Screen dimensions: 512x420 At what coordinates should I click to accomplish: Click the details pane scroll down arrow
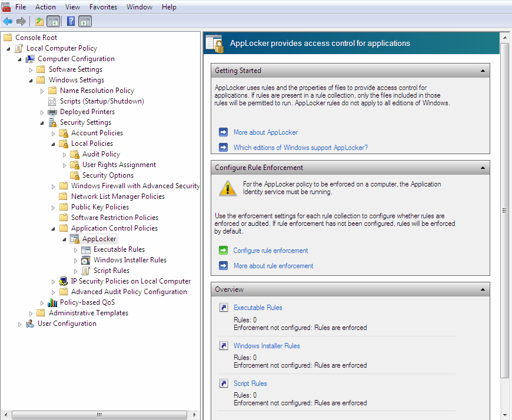[505, 415]
